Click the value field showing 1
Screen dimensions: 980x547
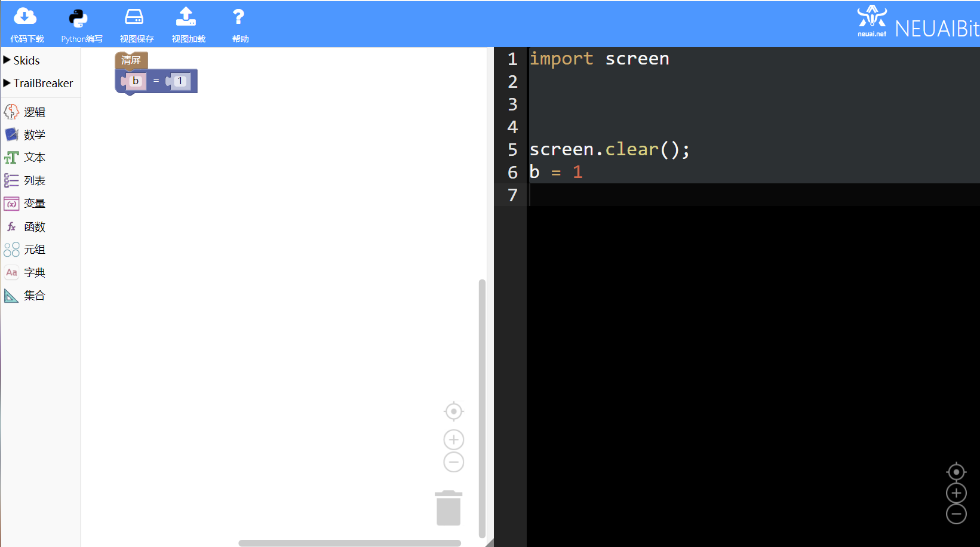pyautogui.click(x=180, y=81)
